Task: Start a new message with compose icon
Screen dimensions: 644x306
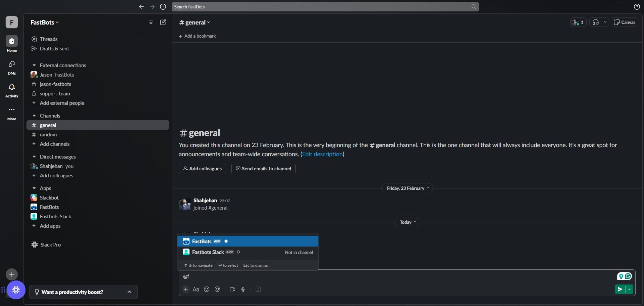Action: [163, 22]
